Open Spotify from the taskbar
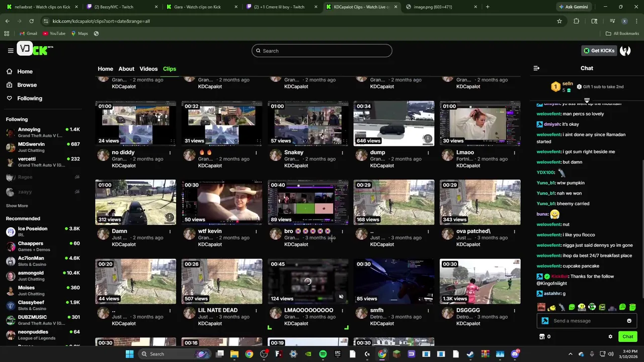The height and width of the screenshot is (362, 644). (x=323, y=354)
